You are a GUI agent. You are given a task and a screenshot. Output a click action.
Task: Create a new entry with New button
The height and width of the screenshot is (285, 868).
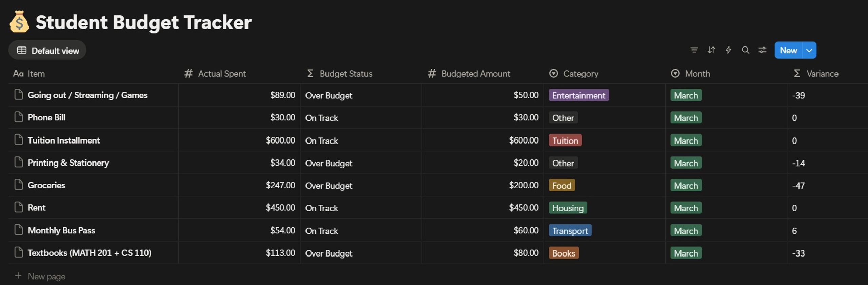[788, 50]
